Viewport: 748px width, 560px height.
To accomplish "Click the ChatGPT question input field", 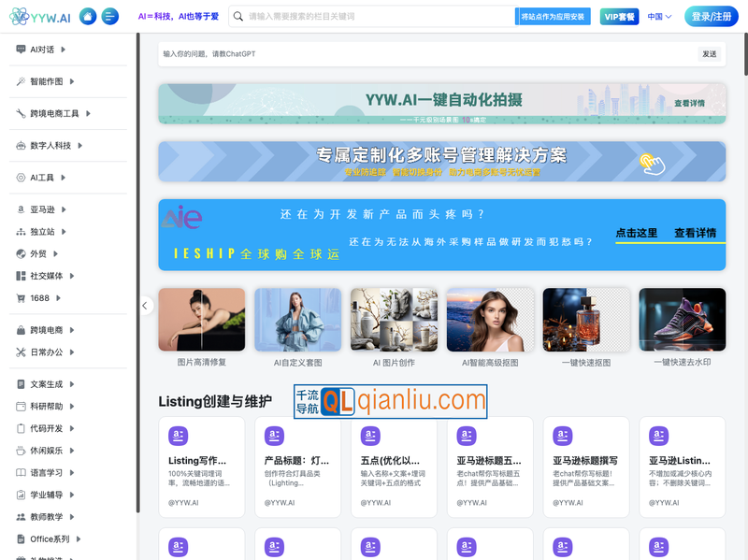I will point(425,54).
